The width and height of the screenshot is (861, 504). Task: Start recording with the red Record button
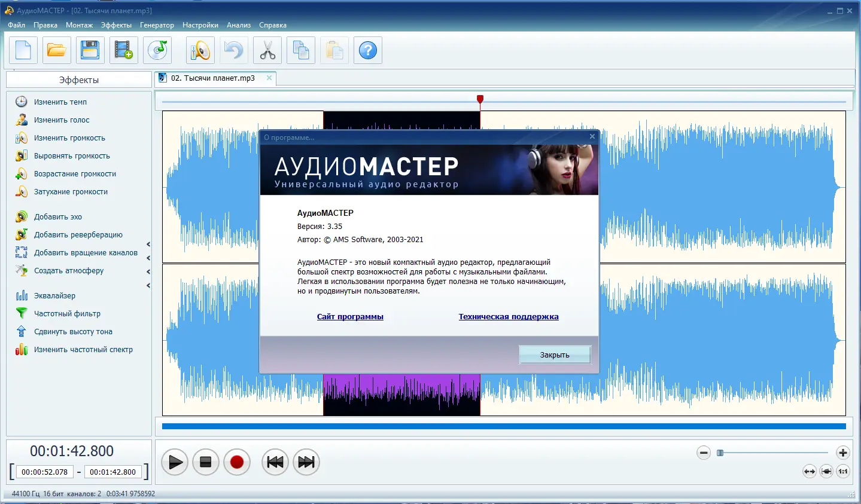(237, 462)
